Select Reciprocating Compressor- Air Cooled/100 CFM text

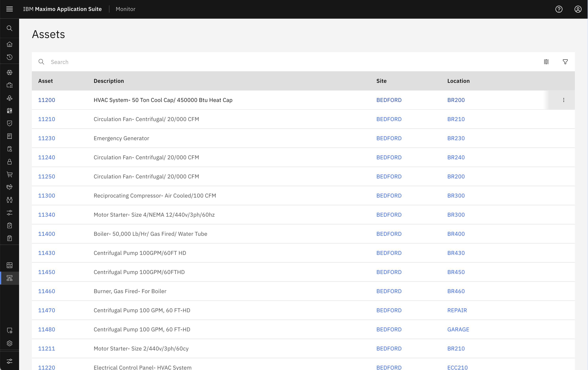[x=155, y=196]
